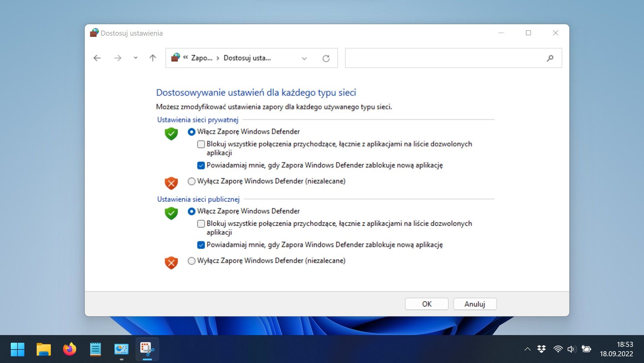The height and width of the screenshot is (363, 644).
Task: Expand the address bar history dropdown
Action: tap(304, 59)
